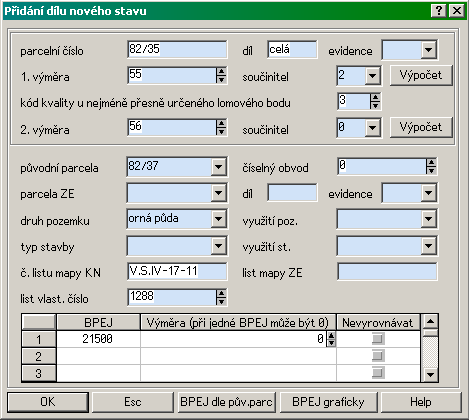Open the součinitel dropdown showing 2

pyautogui.click(x=372, y=76)
